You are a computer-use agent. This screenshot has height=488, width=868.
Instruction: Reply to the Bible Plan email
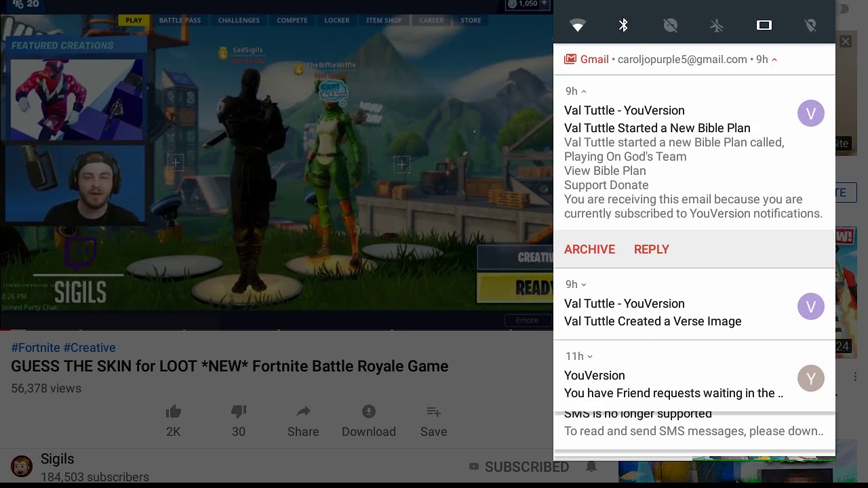pos(651,249)
